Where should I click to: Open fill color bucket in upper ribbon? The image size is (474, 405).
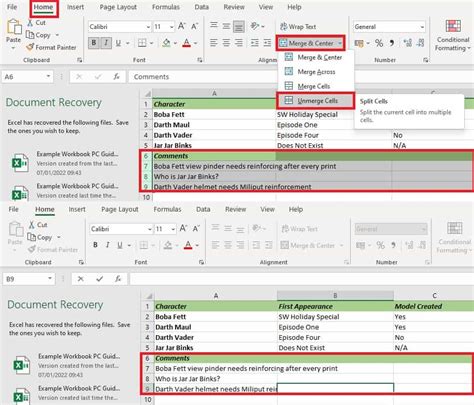coord(166,43)
